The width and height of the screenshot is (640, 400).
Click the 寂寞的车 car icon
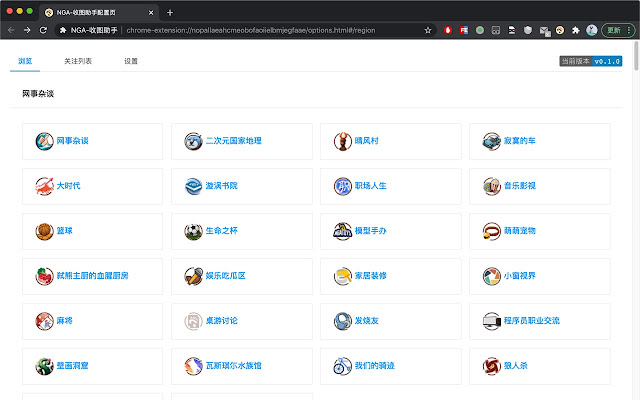click(492, 142)
